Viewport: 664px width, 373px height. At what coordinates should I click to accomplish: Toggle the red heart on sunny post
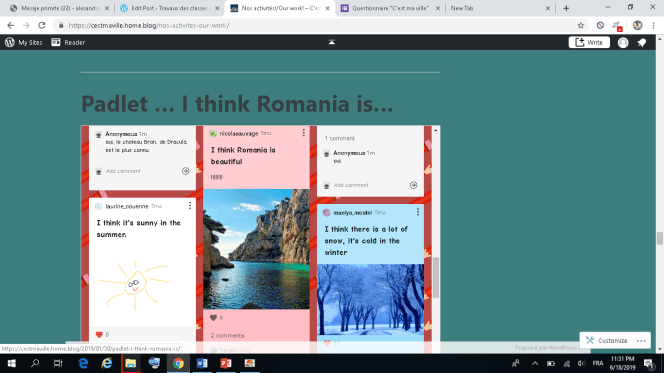tap(99, 334)
